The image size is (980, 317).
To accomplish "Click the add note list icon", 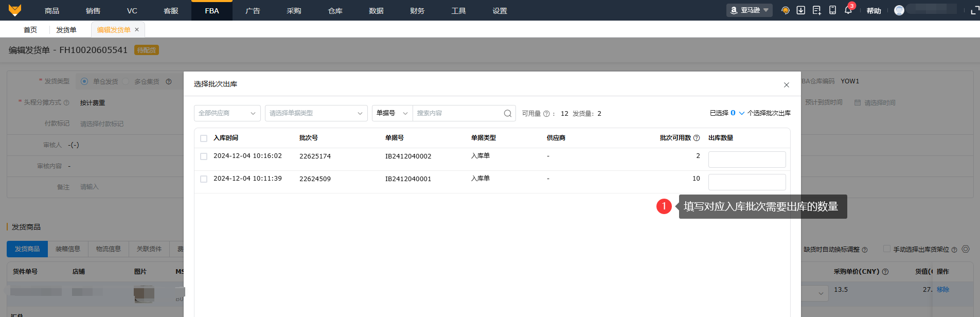I will point(816,10).
